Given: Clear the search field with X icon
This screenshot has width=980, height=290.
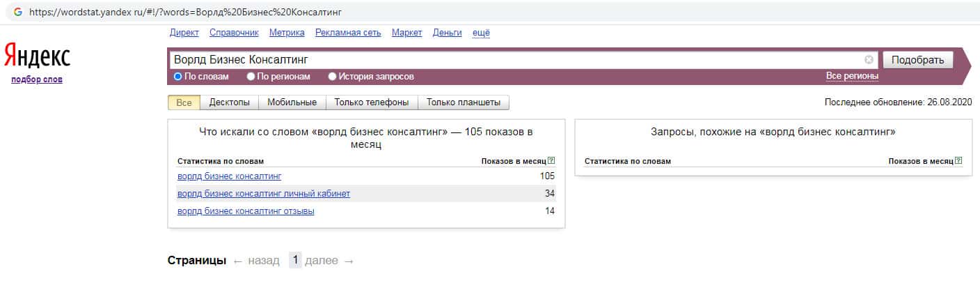Looking at the screenshot, I should point(869,60).
